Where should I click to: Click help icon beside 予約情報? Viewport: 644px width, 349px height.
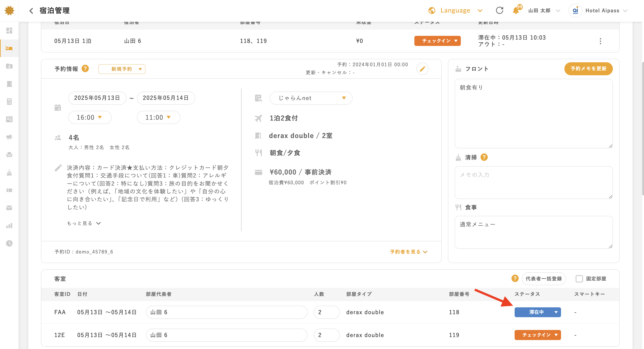tap(85, 69)
